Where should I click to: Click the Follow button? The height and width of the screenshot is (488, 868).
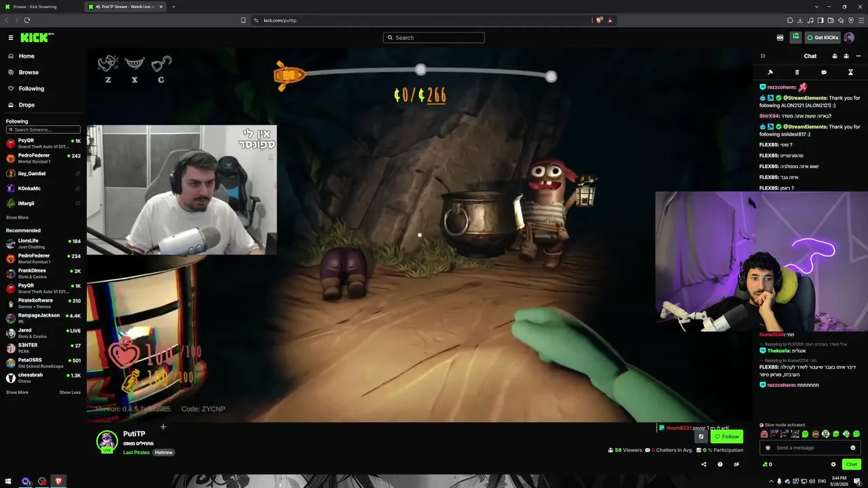coord(726,436)
